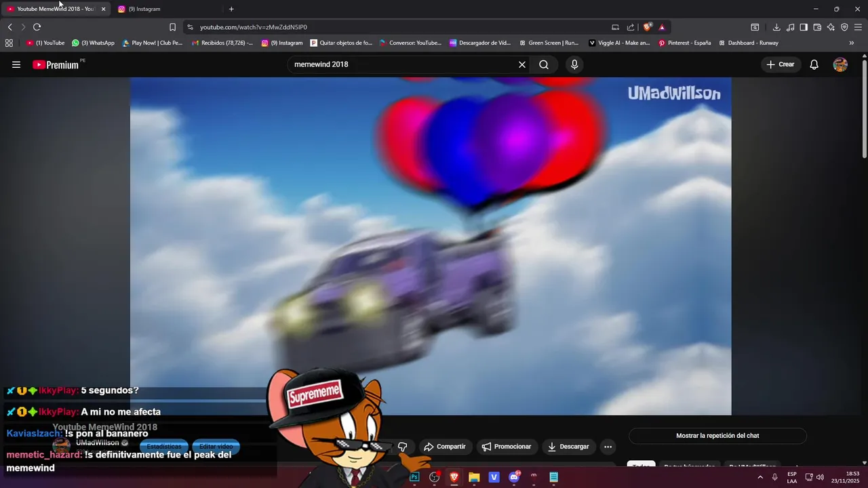The width and height of the screenshot is (868, 488).
Task: Open the browser apps grid icon
Action: (x=9, y=43)
